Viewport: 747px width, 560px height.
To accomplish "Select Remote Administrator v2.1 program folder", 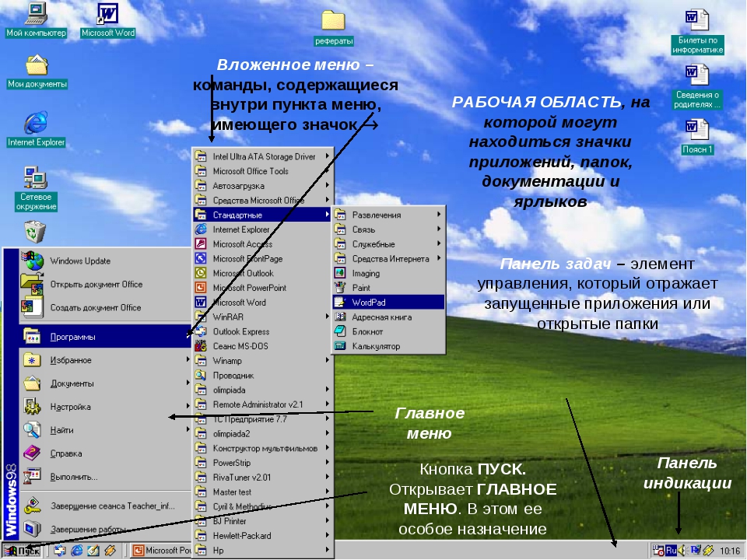I will pyautogui.click(x=262, y=404).
